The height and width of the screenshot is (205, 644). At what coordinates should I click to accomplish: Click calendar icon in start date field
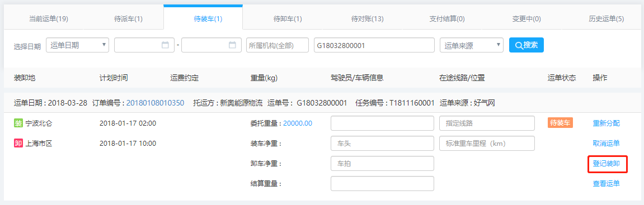tap(166, 45)
